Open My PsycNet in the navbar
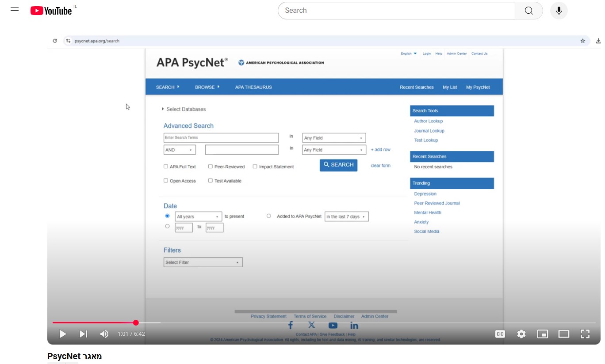605x364 pixels. click(x=478, y=87)
